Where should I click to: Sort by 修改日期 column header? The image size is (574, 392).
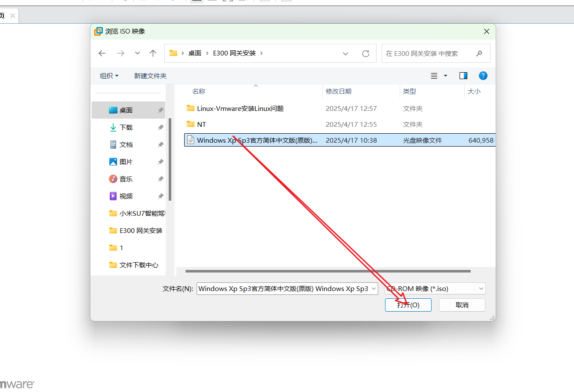click(x=339, y=92)
